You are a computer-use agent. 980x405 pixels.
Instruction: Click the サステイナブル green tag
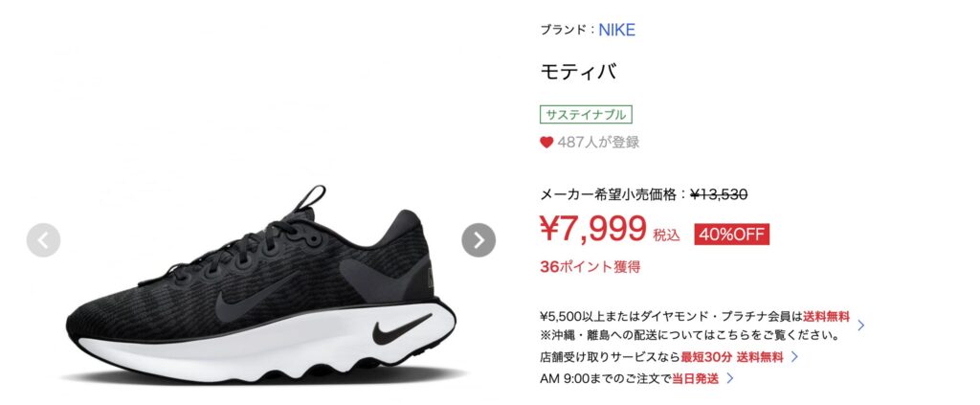click(x=587, y=114)
